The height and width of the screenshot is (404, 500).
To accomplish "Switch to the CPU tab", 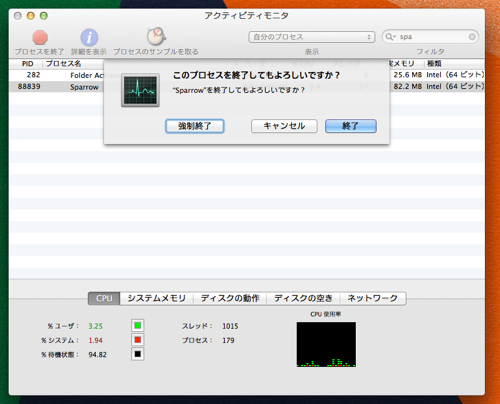I will 104,298.
